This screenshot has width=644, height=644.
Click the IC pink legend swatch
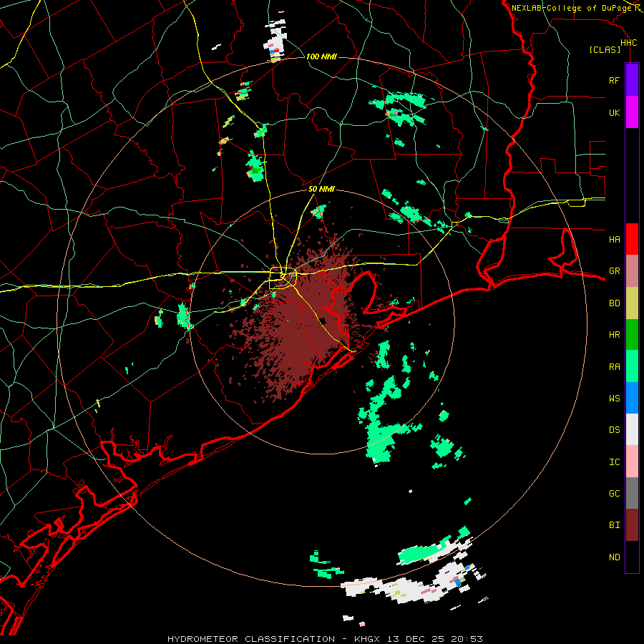tap(632, 462)
